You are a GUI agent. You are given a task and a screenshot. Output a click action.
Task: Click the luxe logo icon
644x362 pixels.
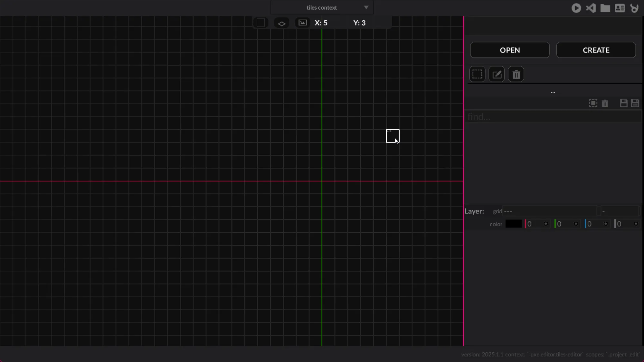[634, 8]
